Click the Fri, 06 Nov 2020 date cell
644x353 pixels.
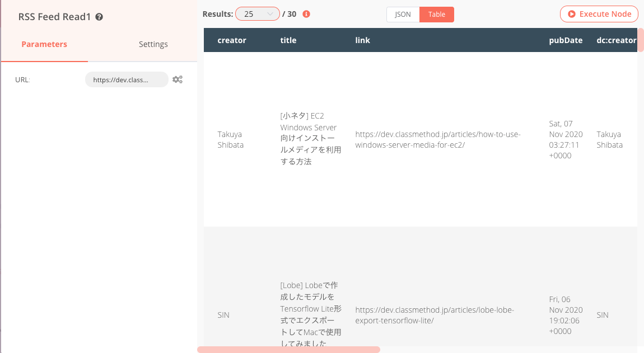point(566,315)
